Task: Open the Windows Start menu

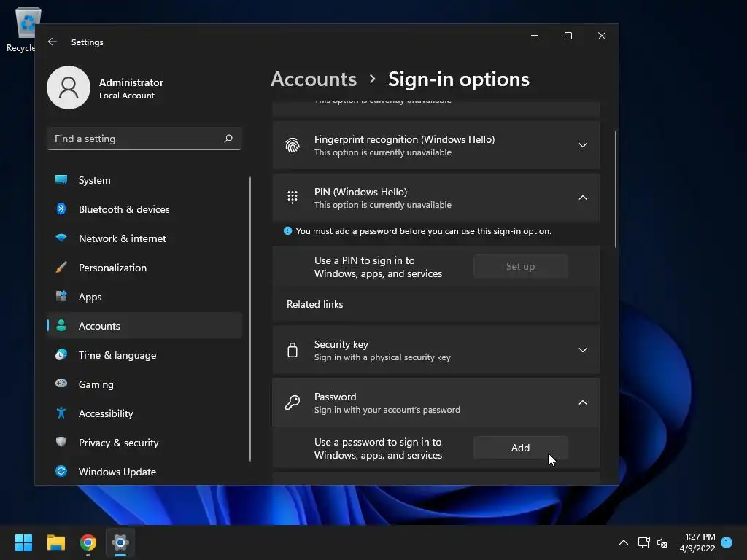Action: [x=23, y=542]
